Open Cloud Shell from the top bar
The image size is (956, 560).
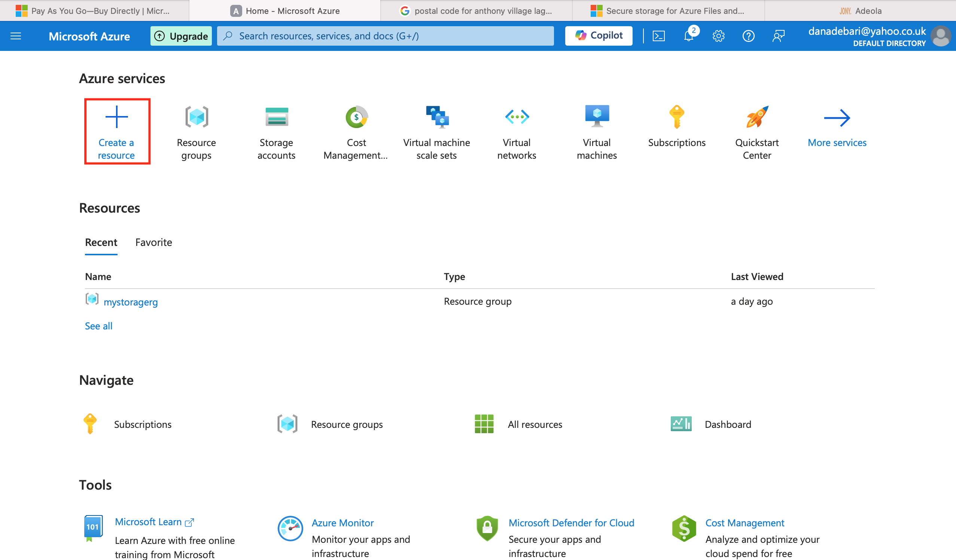tap(658, 36)
